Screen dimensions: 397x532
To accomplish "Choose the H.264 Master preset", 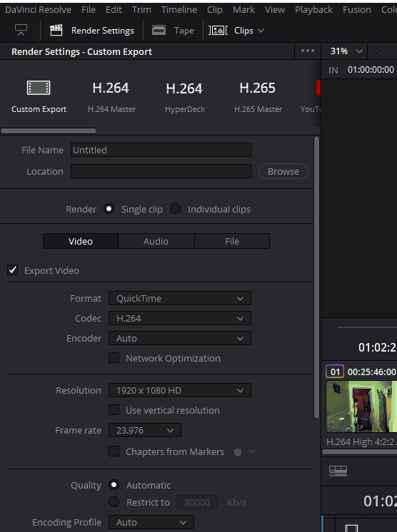I will click(x=111, y=96).
